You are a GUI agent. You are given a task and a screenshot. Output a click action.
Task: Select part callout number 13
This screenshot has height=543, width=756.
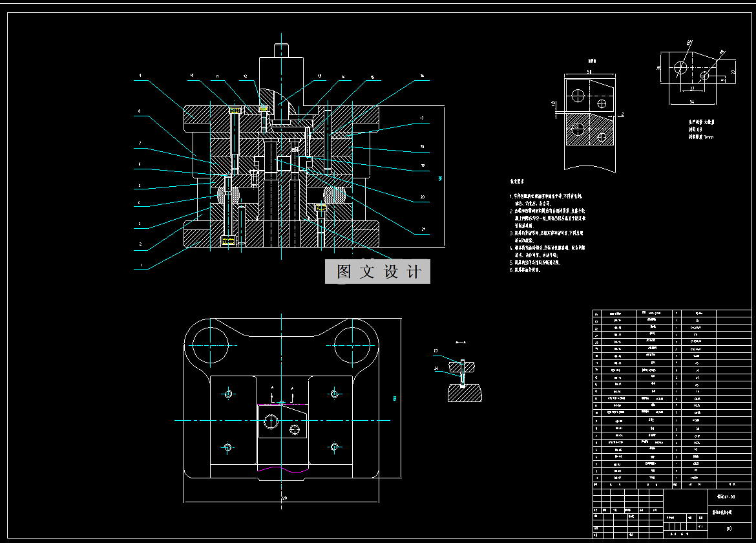319,76
